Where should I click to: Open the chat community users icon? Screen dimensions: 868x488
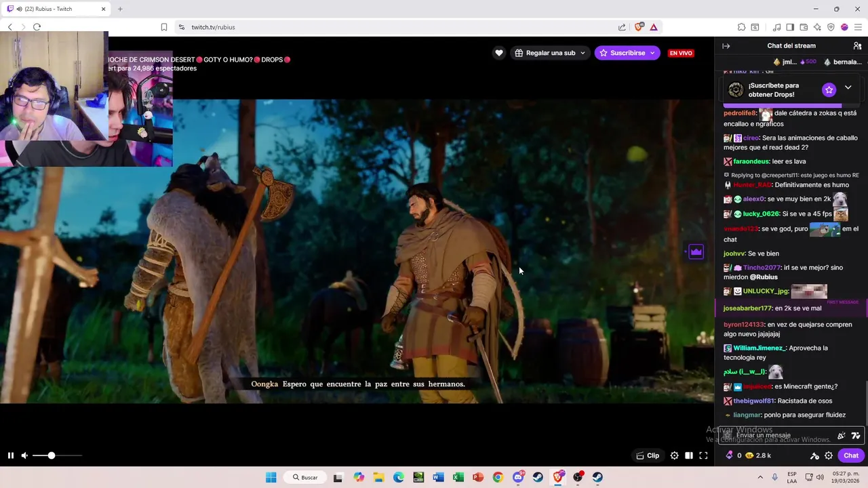click(857, 46)
